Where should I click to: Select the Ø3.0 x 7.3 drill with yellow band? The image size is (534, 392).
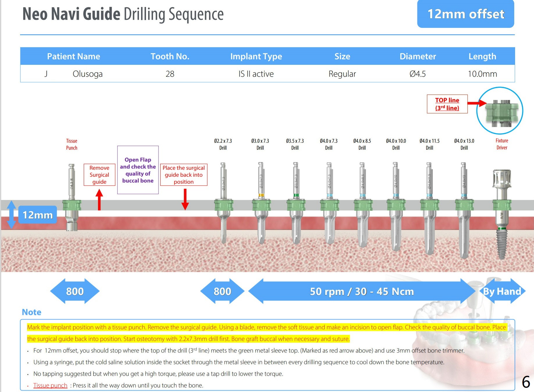pyautogui.click(x=261, y=203)
